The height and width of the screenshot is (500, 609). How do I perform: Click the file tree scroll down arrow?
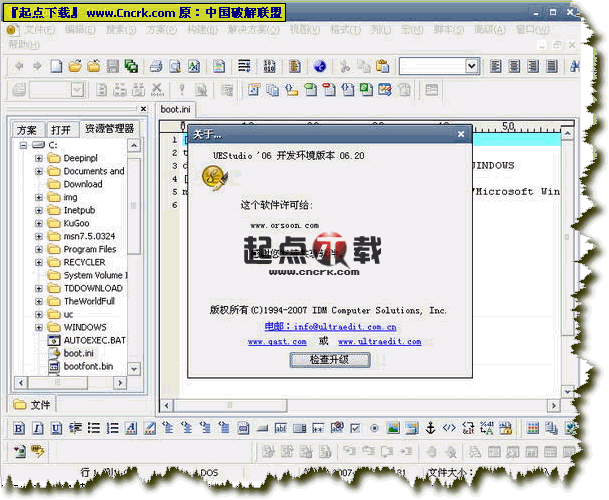134,369
